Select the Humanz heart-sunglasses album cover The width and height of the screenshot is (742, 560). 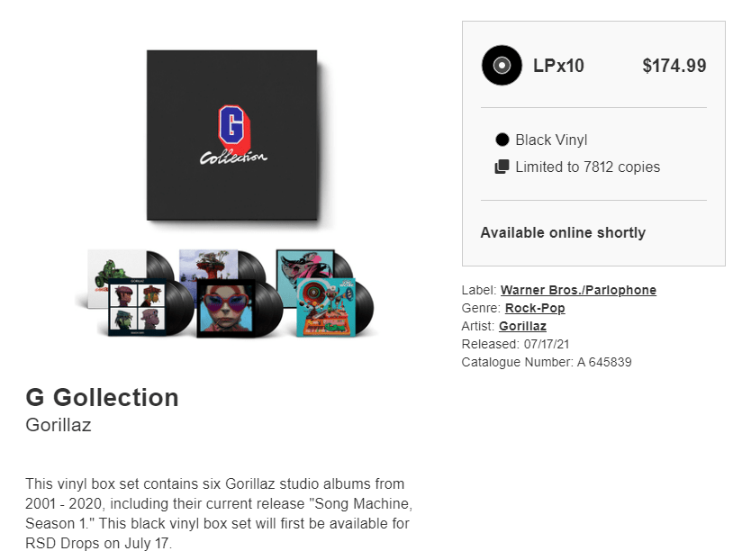point(227,309)
